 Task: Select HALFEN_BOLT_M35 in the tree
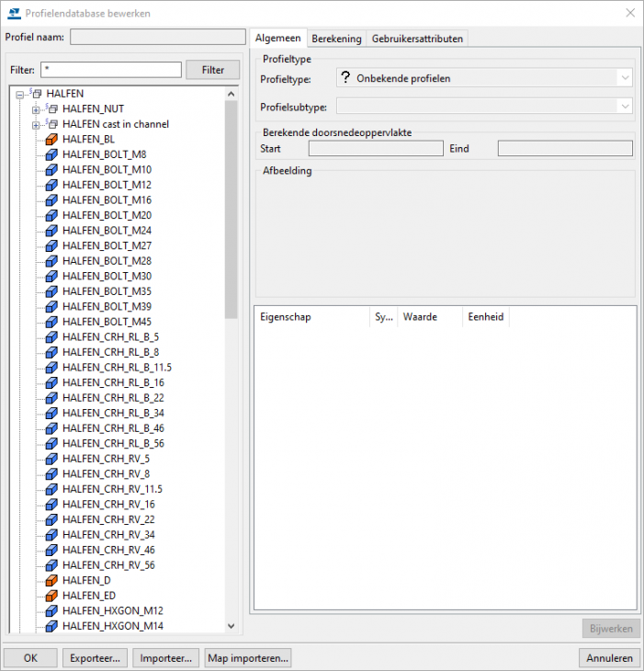107,291
